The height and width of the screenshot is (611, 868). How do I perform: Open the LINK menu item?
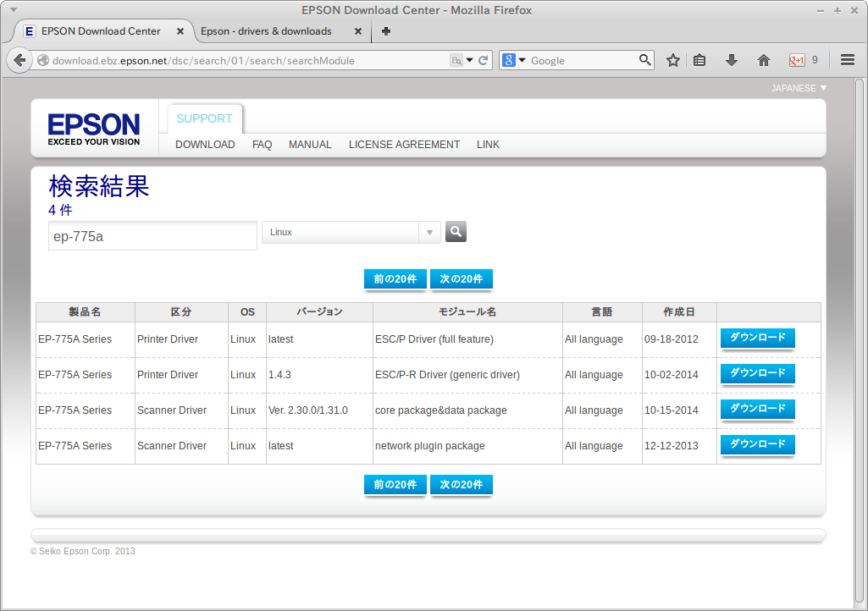pos(488,145)
